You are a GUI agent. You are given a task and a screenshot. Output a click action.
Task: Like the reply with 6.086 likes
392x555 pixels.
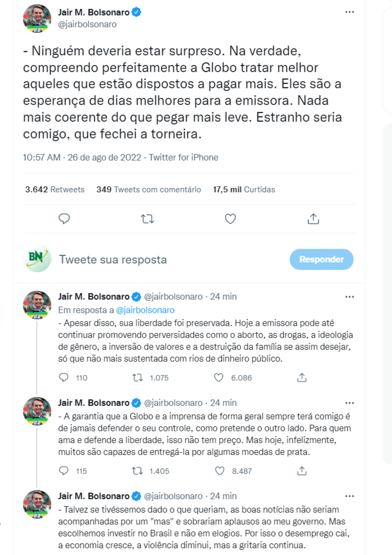219,378
